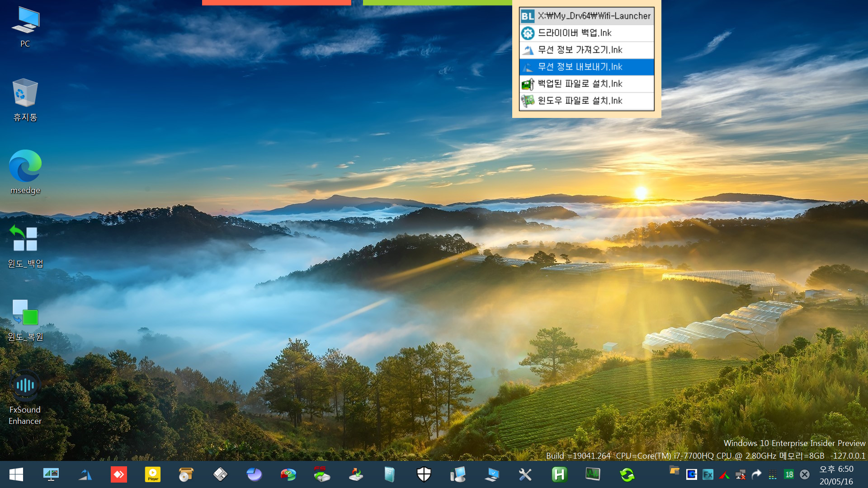
Task: Open the black-white shield taskbar icon
Action: pos(424,474)
